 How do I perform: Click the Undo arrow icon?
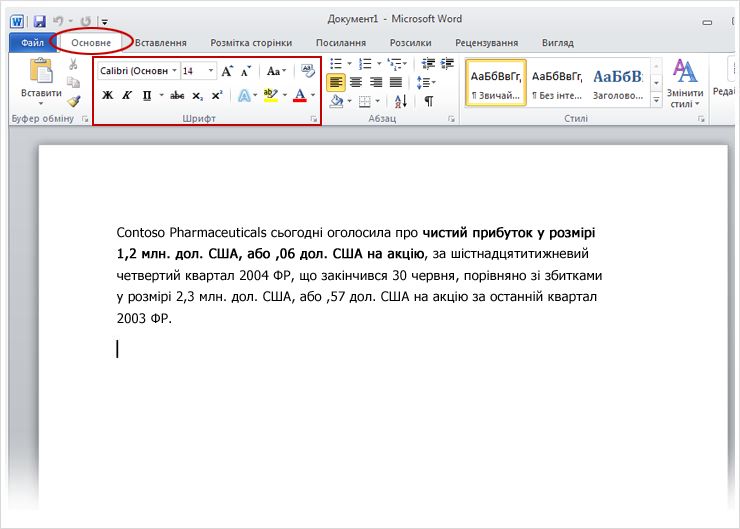[58, 21]
